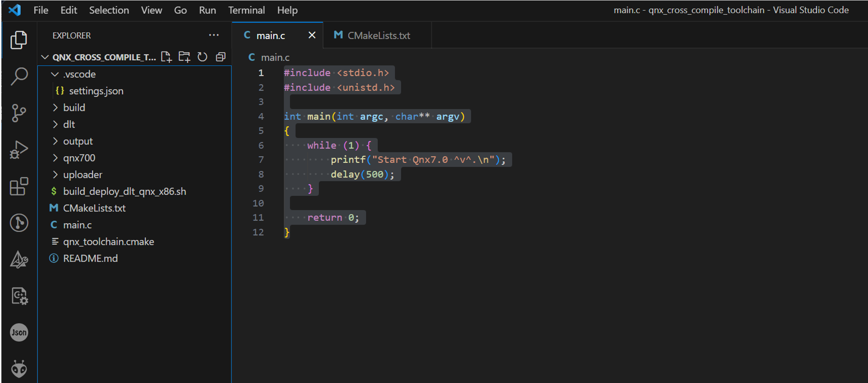
Task: Expand the output folder
Action: 55,141
